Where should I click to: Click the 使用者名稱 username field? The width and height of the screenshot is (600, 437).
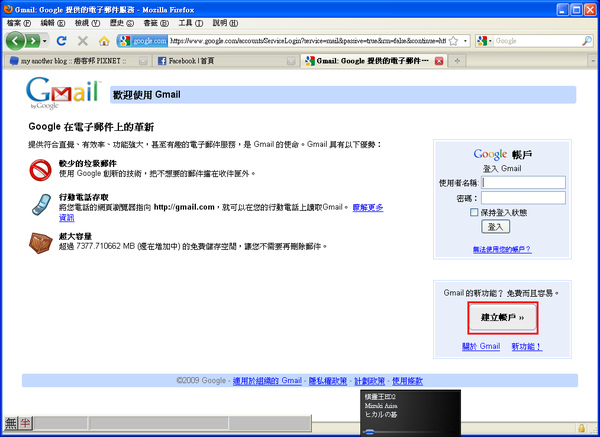pyautogui.click(x=523, y=183)
